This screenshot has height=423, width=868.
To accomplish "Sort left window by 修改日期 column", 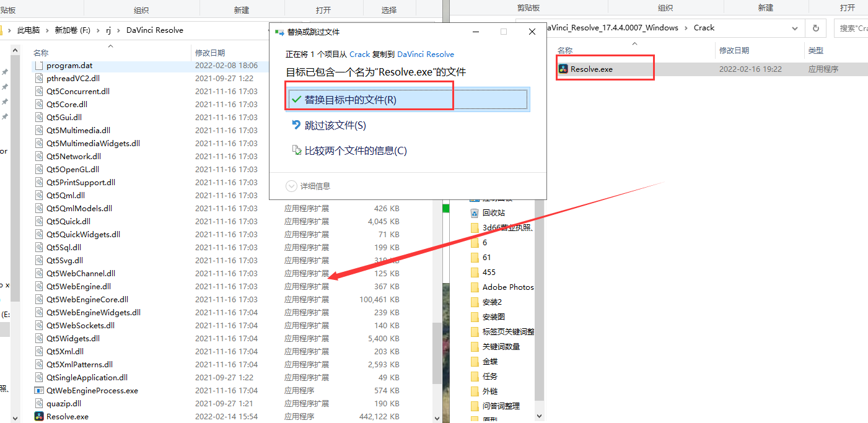I will click(210, 53).
